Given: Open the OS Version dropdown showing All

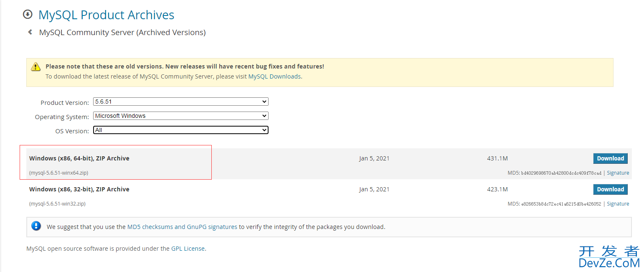Looking at the screenshot, I should [x=181, y=130].
